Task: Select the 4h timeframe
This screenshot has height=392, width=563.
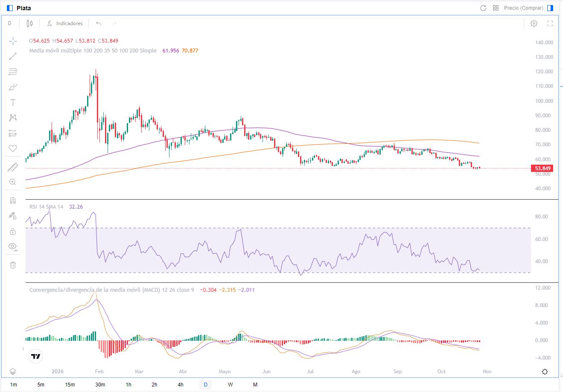Action: [181, 385]
